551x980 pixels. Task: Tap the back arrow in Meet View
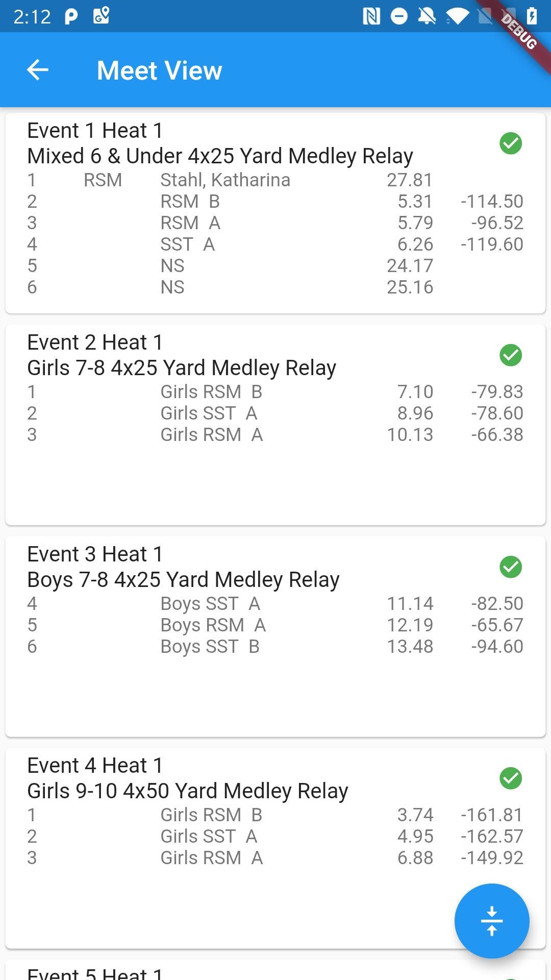click(x=37, y=70)
